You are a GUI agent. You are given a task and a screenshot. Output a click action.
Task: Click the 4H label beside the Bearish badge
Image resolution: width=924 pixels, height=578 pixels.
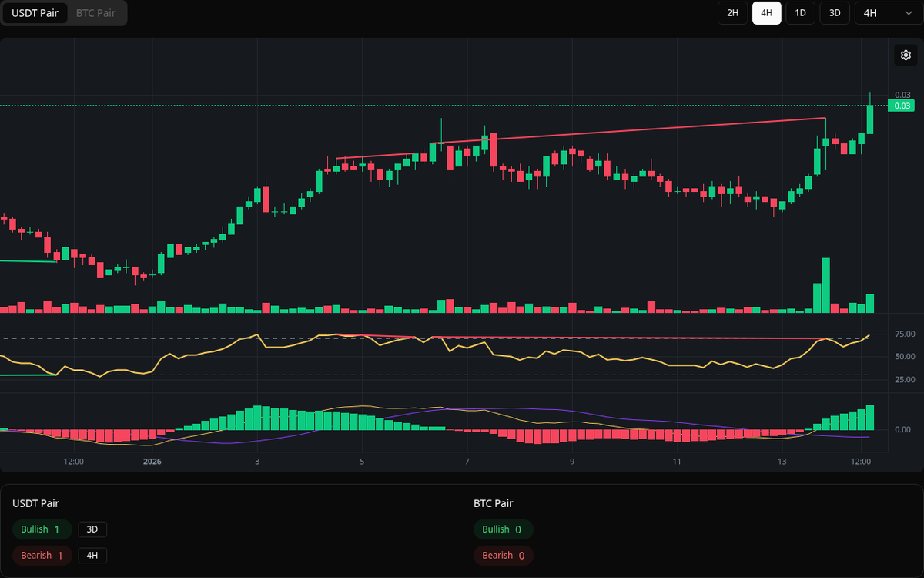click(x=92, y=555)
